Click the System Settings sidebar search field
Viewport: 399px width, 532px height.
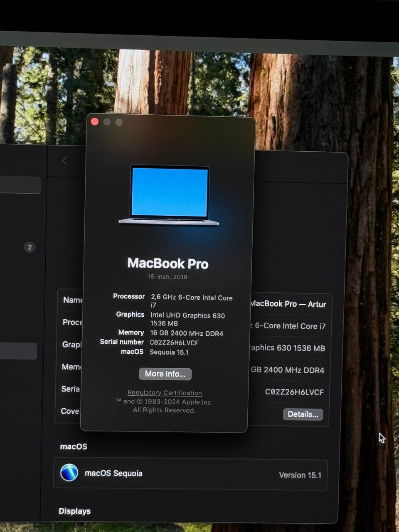coord(20,185)
